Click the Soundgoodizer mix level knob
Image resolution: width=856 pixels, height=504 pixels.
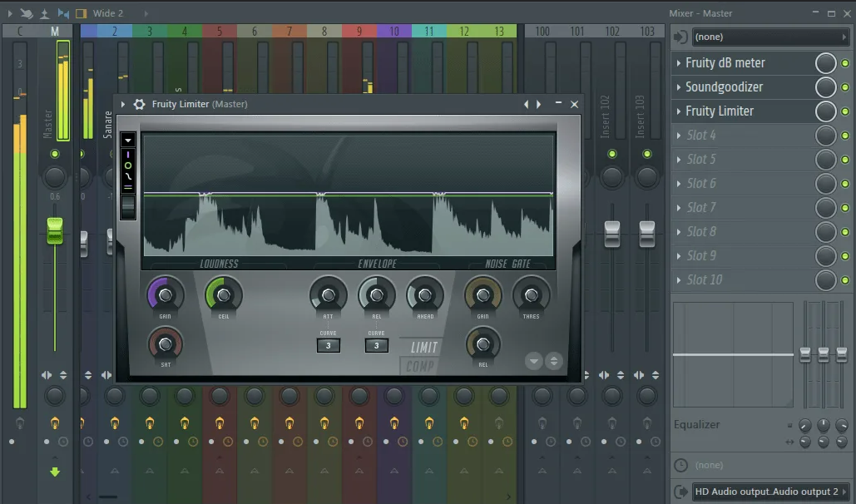825,87
